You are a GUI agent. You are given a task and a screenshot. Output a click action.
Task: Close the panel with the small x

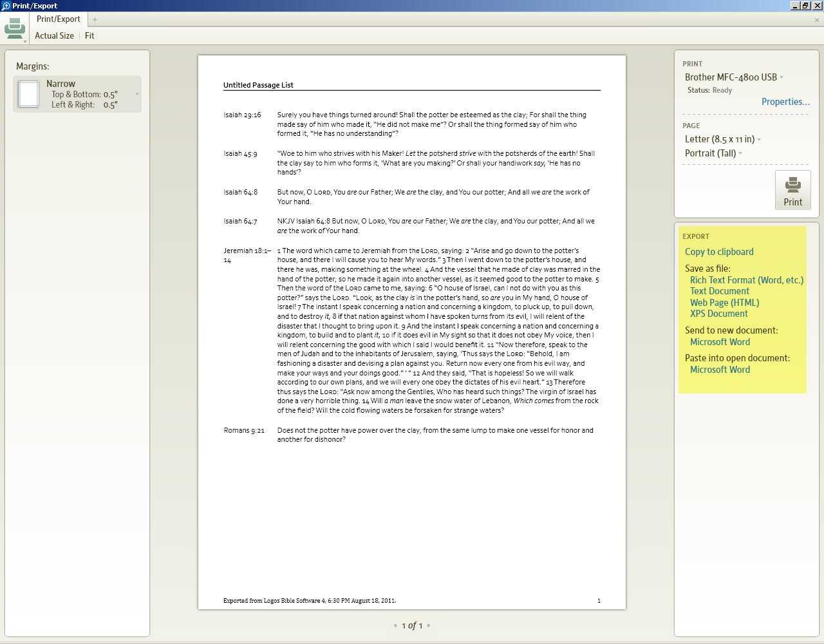(817, 20)
